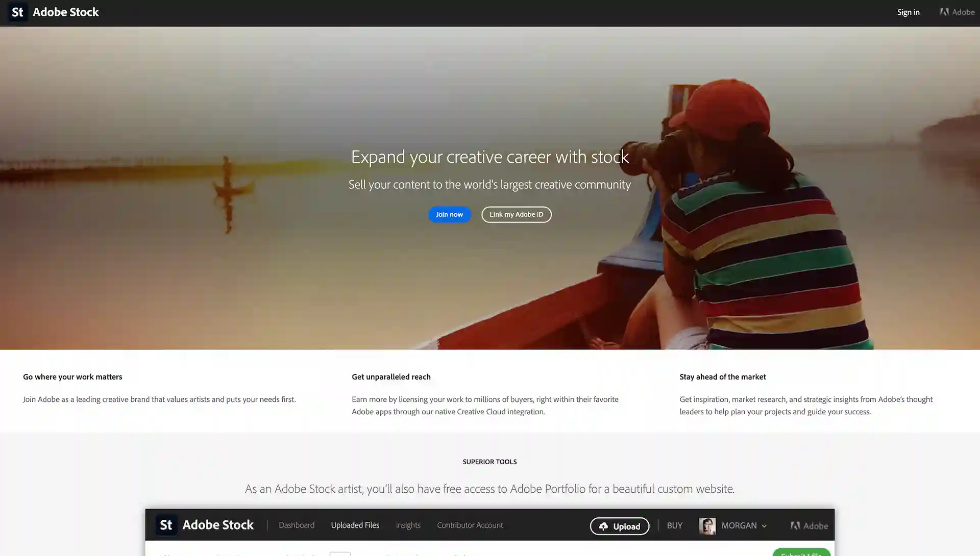
Task: Click the 'Join Adobe as a leading creative brand' paragraph
Action: [159, 399]
